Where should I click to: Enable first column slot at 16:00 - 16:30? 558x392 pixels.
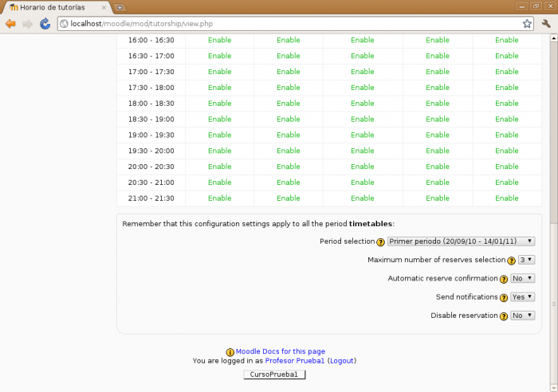click(x=219, y=40)
